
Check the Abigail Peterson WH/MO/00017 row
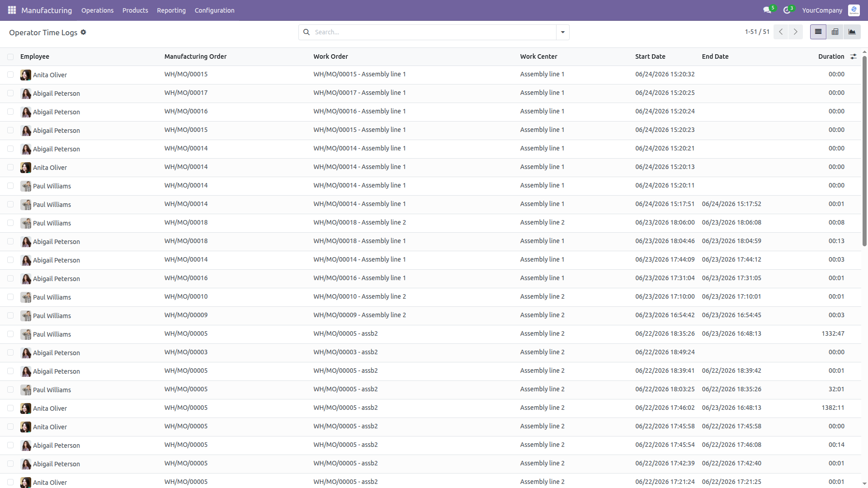point(10,93)
